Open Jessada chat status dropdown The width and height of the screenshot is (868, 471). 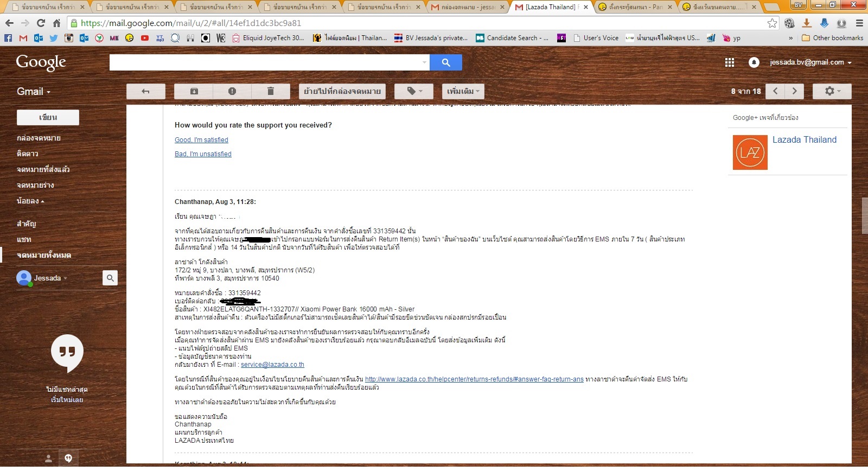[50, 278]
